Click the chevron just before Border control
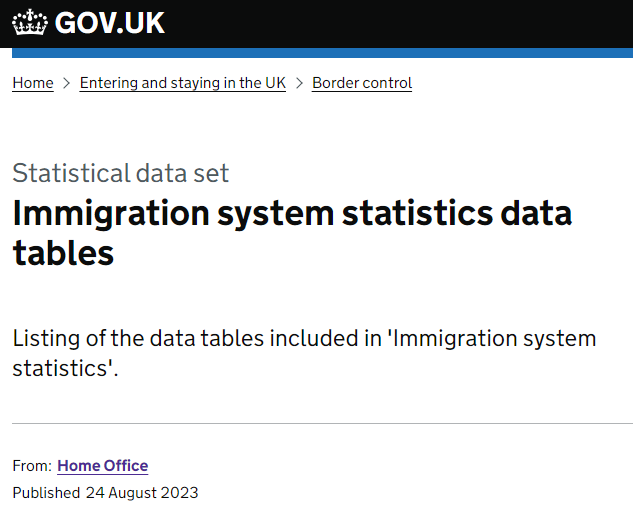 click(x=299, y=83)
